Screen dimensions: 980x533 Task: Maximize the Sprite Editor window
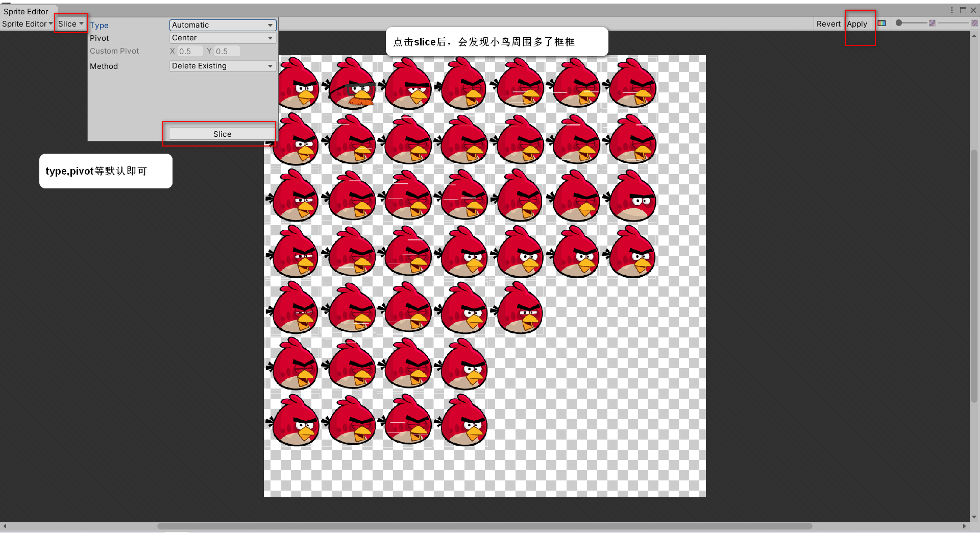click(x=963, y=10)
